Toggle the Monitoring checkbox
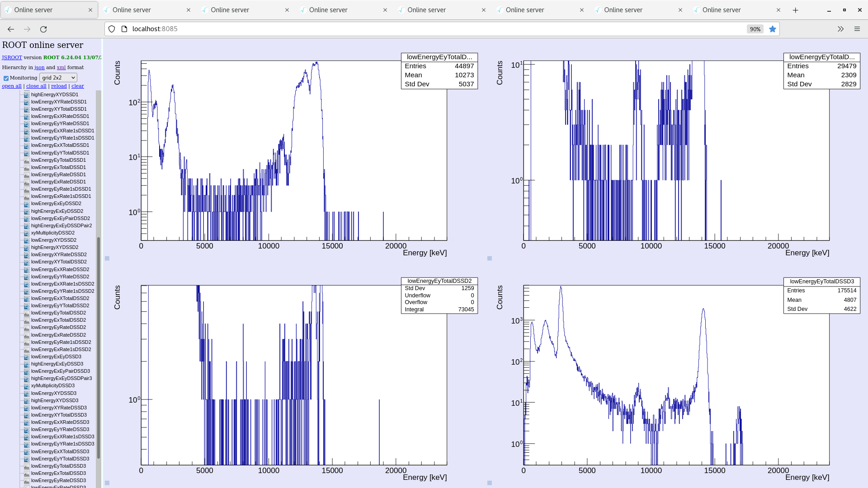The image size is (868, 488). (6, 78)
